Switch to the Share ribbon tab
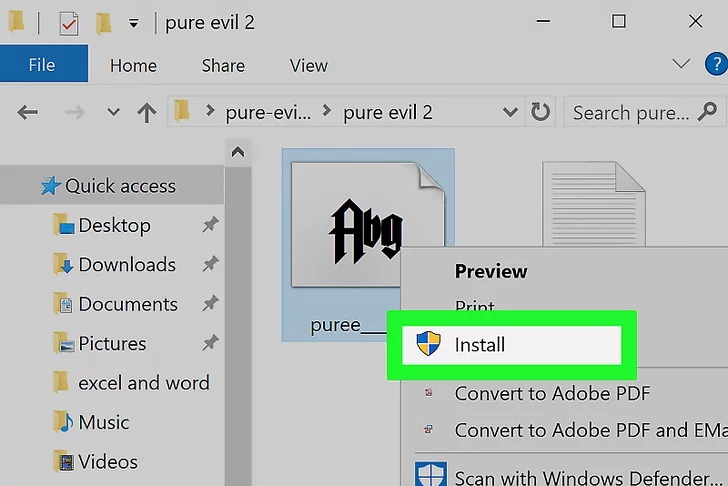Screen dimensions: 728x486 pyautogui.click(x=223, y=65)
